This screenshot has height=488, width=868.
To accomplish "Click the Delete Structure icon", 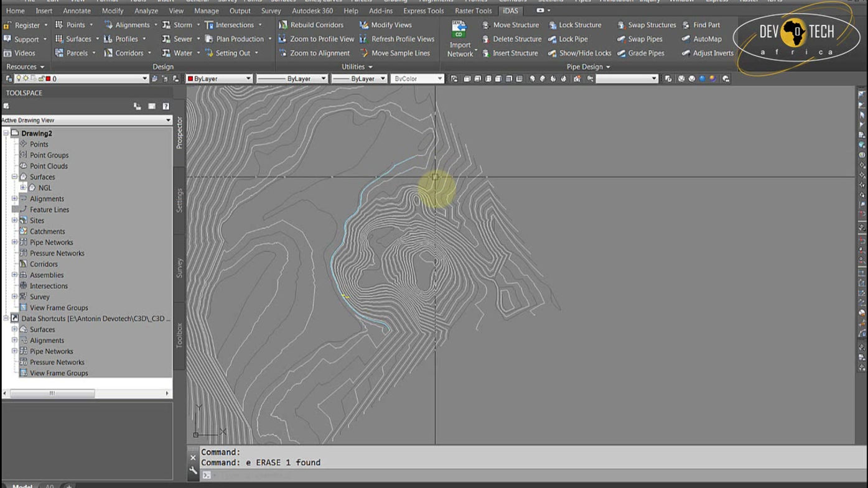I will [x=486, y=39].
